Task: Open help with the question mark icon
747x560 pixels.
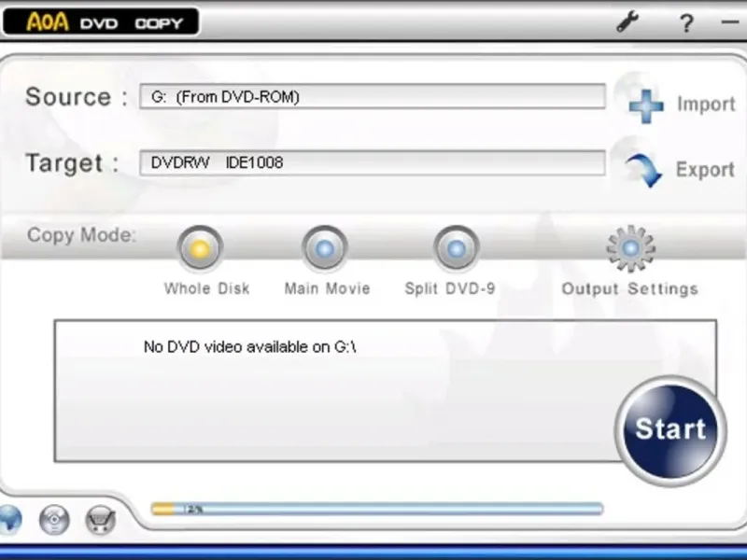Action: point(686,22)
